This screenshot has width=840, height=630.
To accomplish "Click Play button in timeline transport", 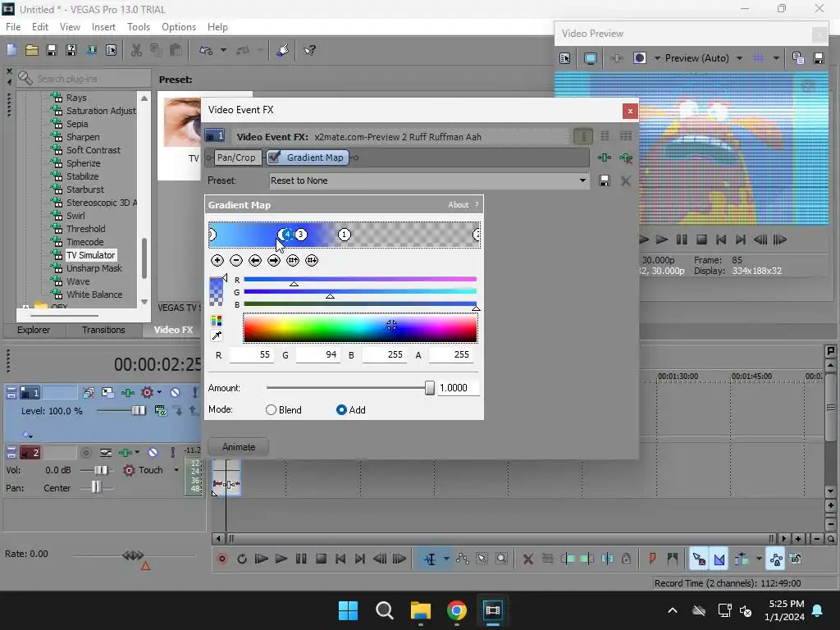I will pyautogui.click(x=281, y=559).
